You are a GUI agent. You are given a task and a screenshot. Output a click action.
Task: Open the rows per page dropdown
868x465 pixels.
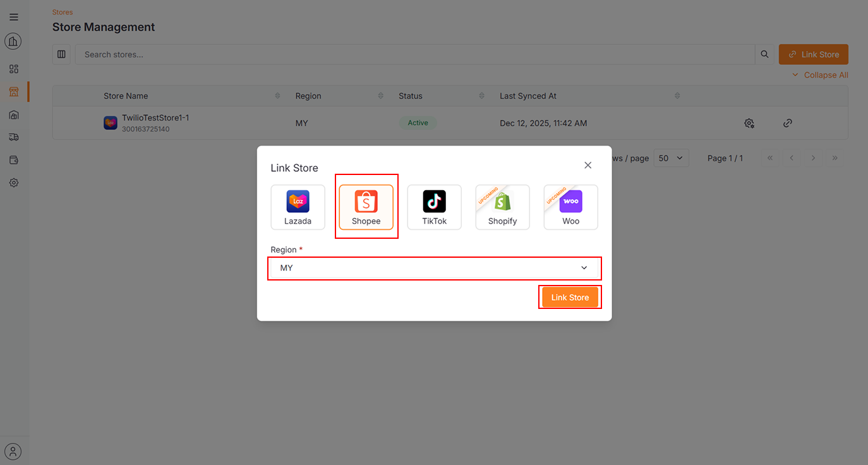671,157
